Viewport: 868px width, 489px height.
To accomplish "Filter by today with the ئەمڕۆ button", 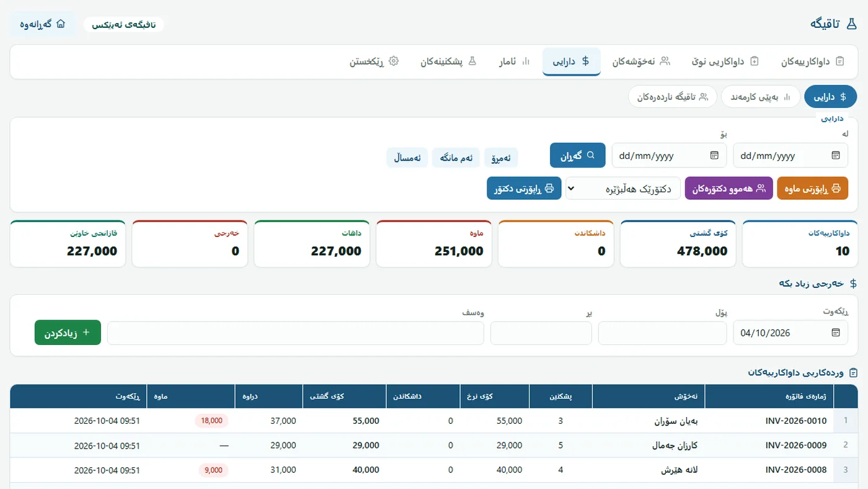I will pos(501,158).
